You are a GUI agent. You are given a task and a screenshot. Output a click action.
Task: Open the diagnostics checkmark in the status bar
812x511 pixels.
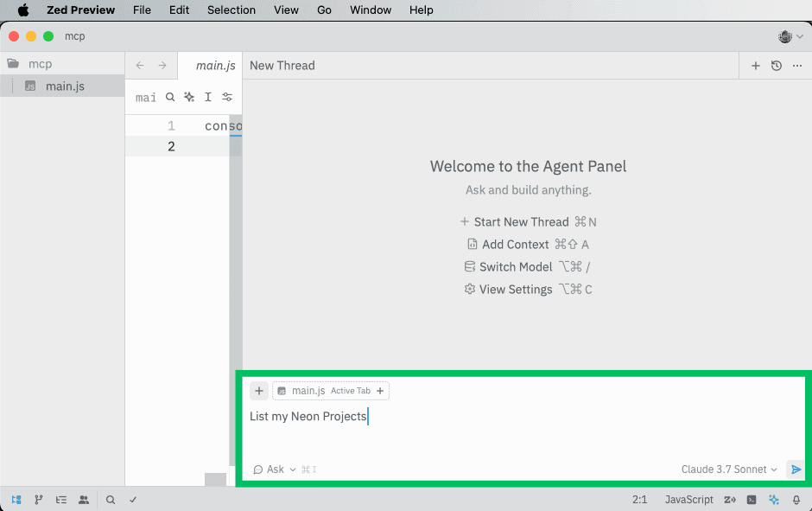tap(133, 500)
